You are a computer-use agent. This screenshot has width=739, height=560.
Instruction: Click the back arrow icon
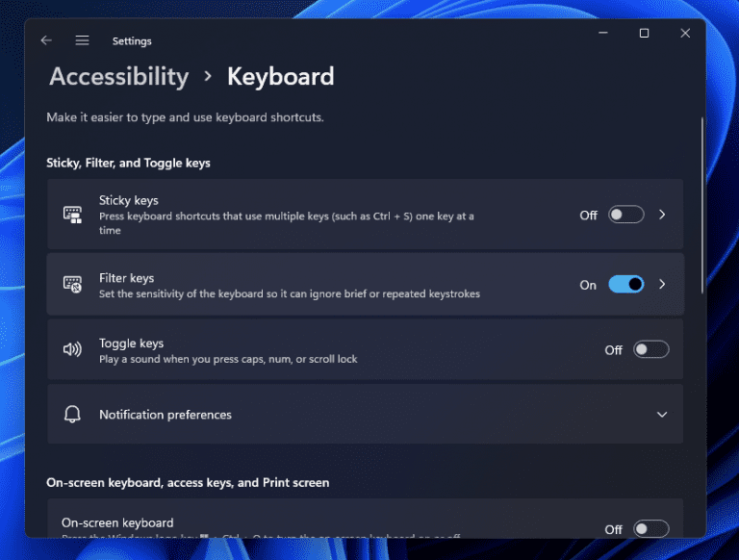46,40
